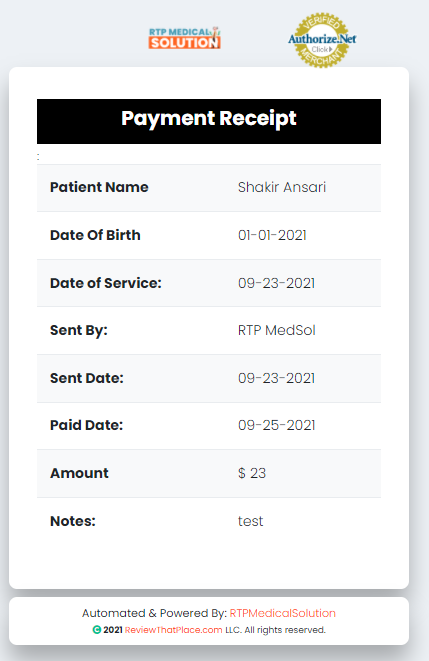Open the RTPMedicalSolution footer link
Viewport: 429px width, 661px height.
(x=282, y=613)
